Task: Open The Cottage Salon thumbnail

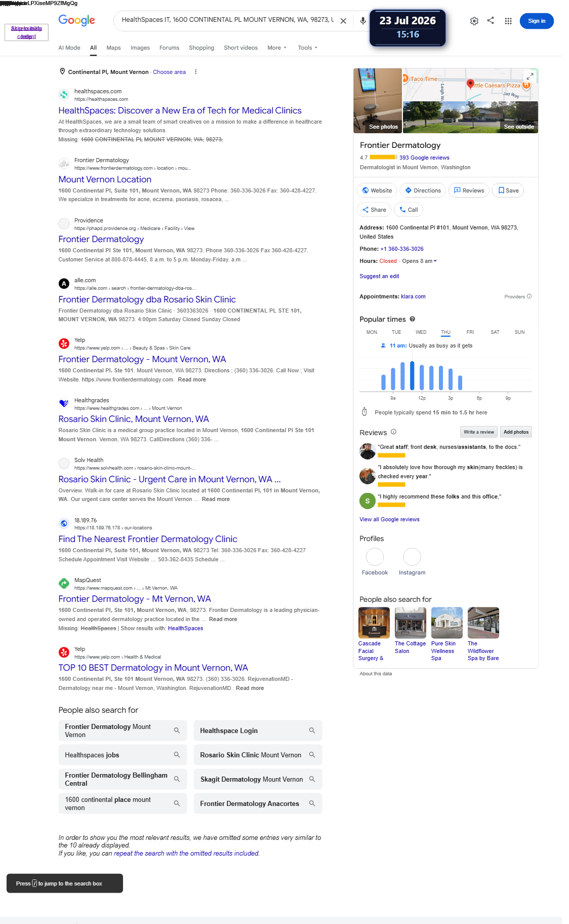Action: coord(411,623)
